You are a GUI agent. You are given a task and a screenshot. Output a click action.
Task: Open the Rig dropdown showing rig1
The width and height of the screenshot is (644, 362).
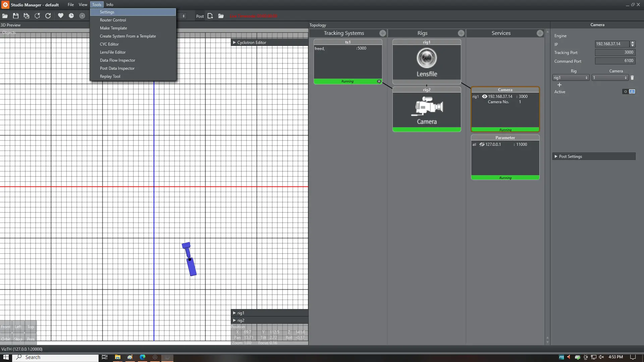[x=571, y=78]
